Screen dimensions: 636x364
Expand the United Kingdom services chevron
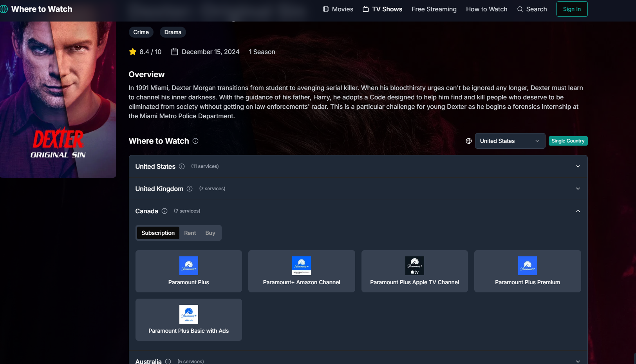(578, 189)
